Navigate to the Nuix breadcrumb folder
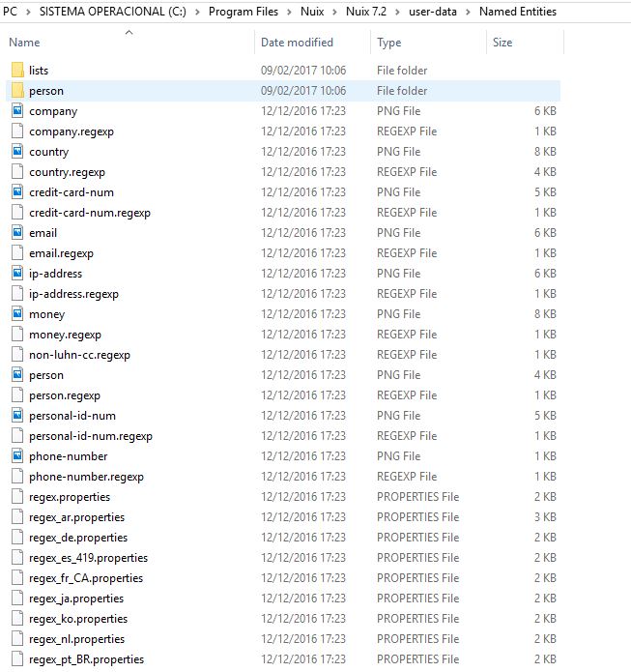This screenshot has width=631, height=672. pyautogui.click(x=312, y=12)
